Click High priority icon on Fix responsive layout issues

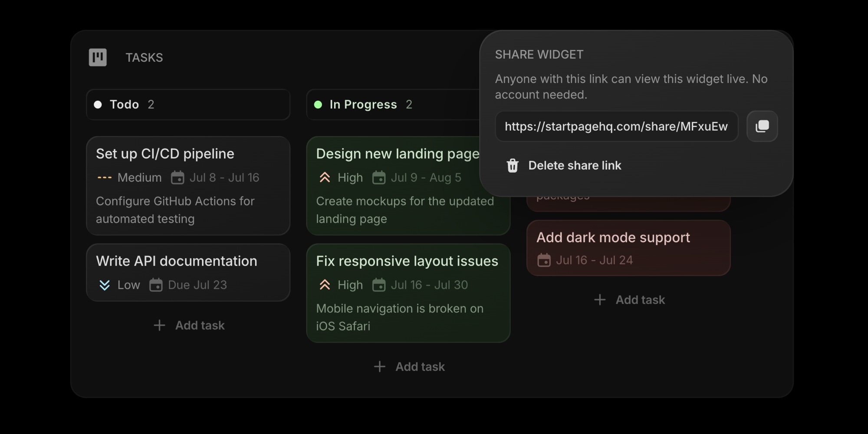click(x=325, y=285)
